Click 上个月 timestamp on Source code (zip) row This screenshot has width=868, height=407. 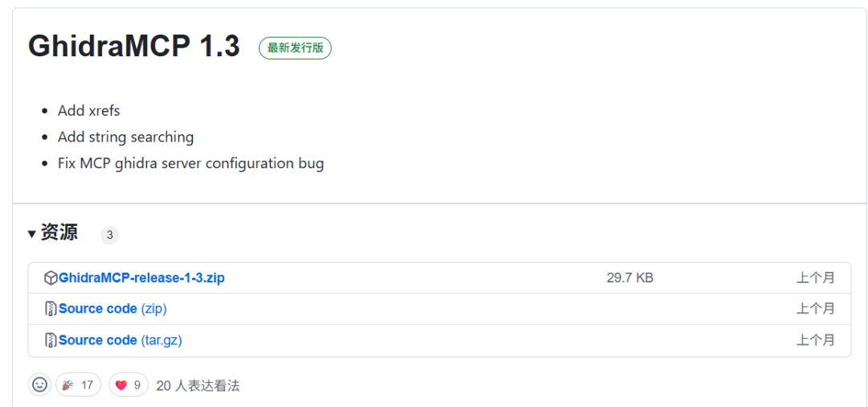coord(815,309)
